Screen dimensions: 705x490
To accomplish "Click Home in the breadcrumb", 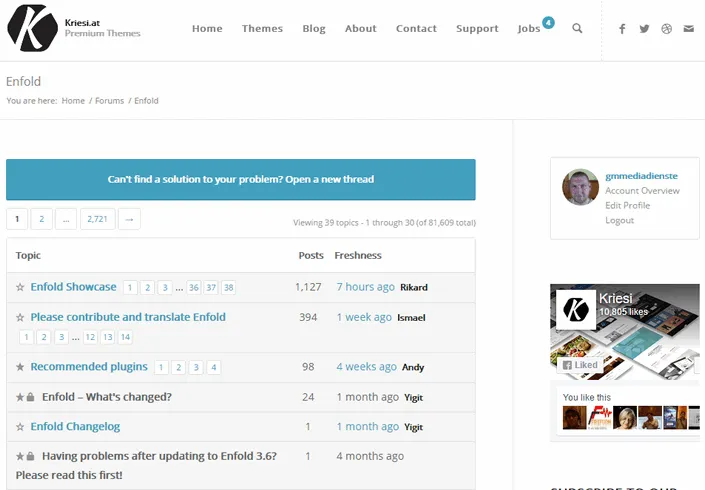I will pyautogui.click(x=73, y=101).
